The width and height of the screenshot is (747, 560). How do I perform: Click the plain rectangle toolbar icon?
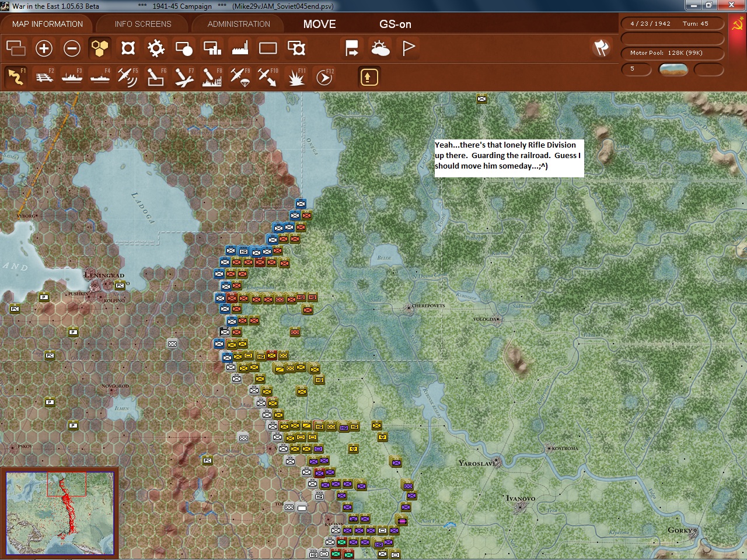(x=268, y=48)
